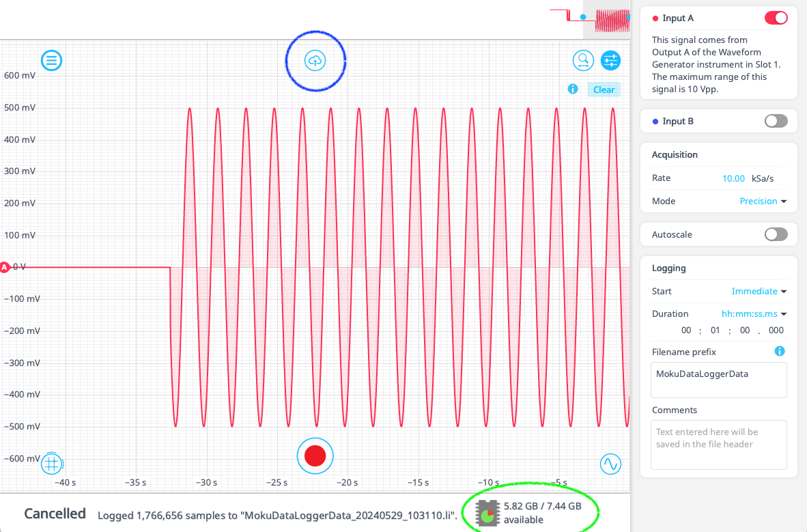Click the Filename prefix text box
This screenshot has width=807, height=532.
718,380
